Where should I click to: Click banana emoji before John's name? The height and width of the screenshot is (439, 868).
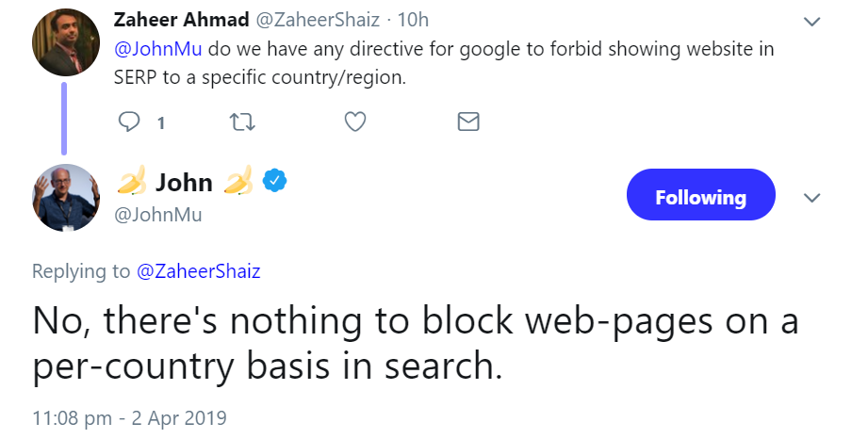[130, 181]
